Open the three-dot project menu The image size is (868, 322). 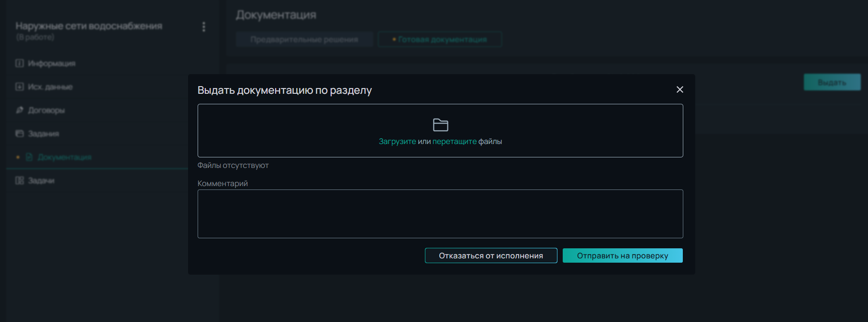coord(204,27)
